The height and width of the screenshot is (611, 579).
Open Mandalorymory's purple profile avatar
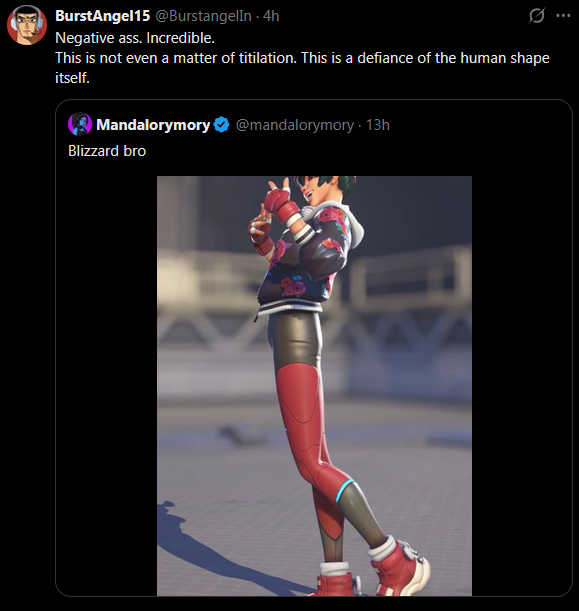click(80, 124)
